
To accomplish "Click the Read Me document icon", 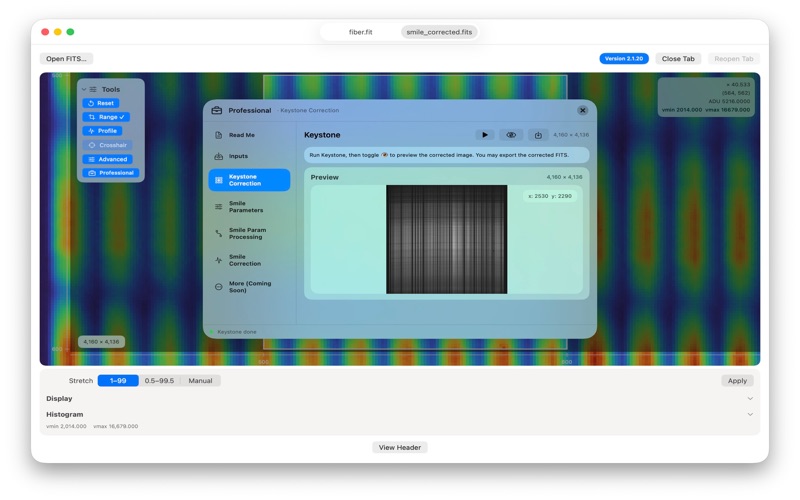I will point(218,135).
